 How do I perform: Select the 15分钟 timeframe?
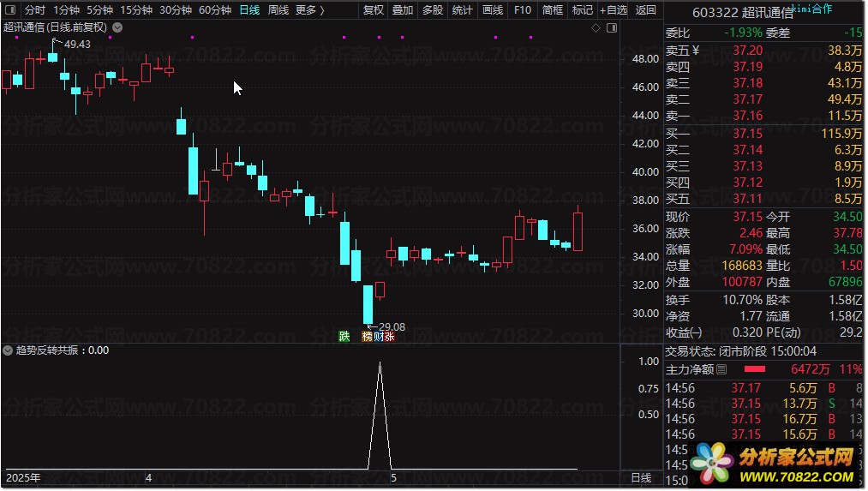coord(136,10)
